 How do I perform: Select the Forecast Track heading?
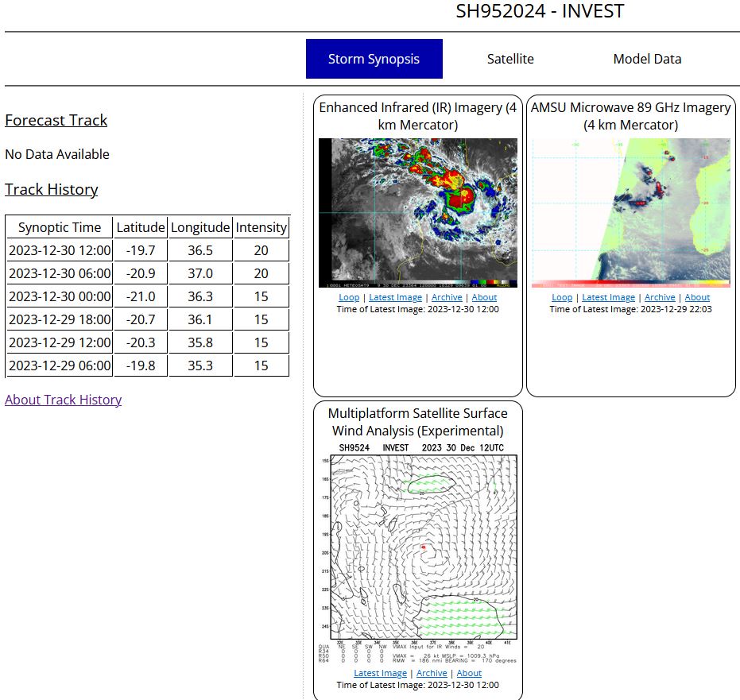point(56,120)
